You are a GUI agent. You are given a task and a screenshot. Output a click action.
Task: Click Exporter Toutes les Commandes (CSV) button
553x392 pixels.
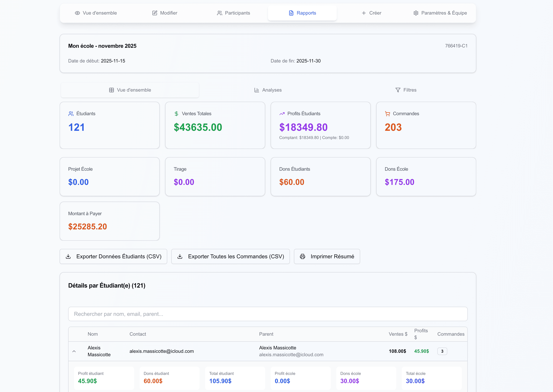[x=230, y=256]
